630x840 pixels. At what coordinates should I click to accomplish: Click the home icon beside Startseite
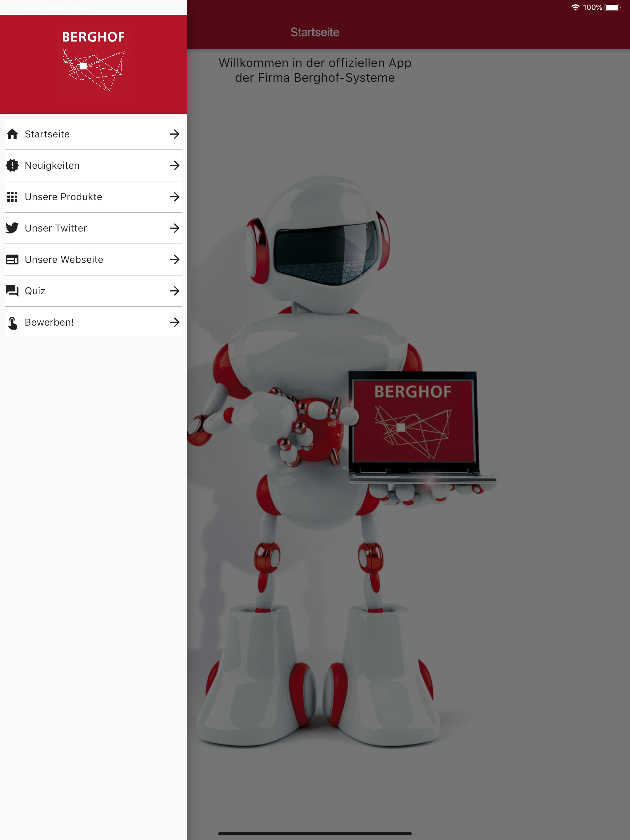click(12, 134)
